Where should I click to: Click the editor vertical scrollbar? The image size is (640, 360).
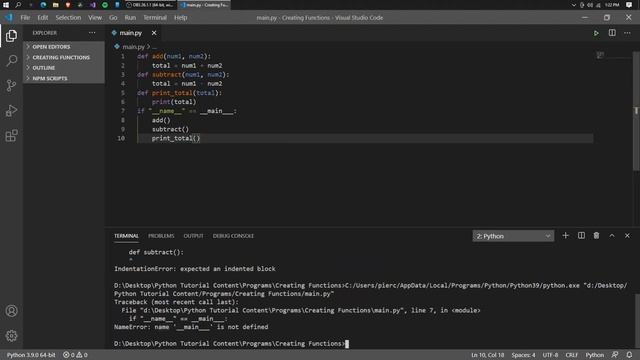point(636,110)
